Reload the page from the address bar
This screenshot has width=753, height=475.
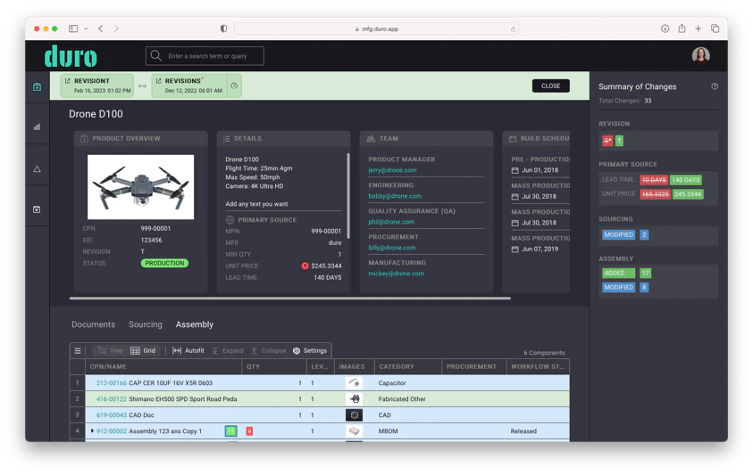(x=513, y=29)
